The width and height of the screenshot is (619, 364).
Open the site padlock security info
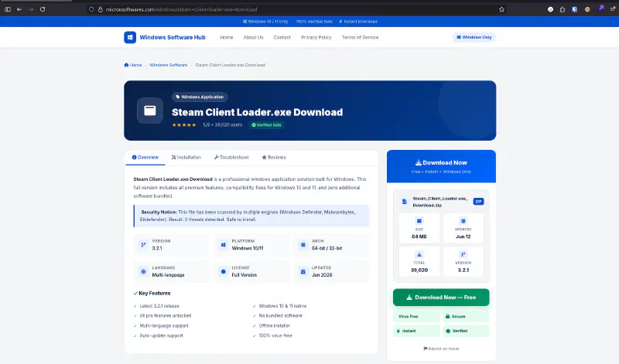click(101, 9)
